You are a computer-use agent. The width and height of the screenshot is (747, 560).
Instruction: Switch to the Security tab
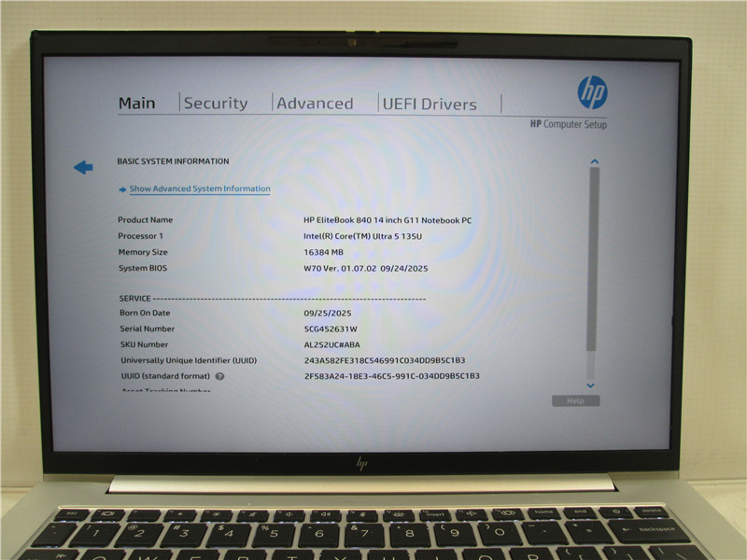[216, 104]
